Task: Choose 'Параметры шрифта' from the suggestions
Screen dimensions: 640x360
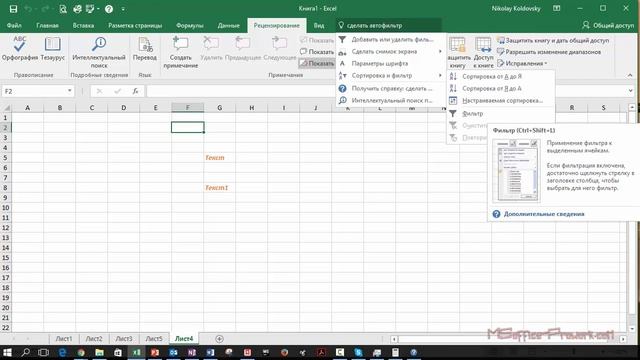Action: pyautogui.click(x=391, y=63)
